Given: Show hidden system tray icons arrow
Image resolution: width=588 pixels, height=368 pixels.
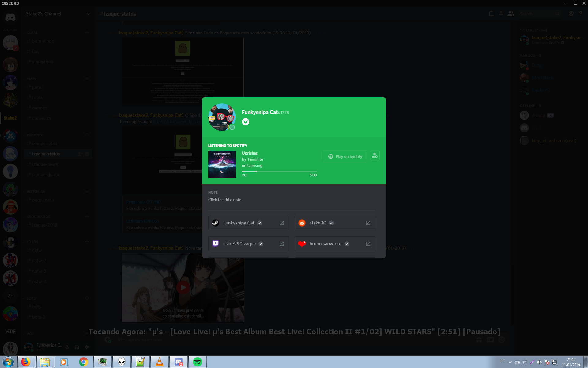Looking at the screenshot, I should tap(510, 362).
